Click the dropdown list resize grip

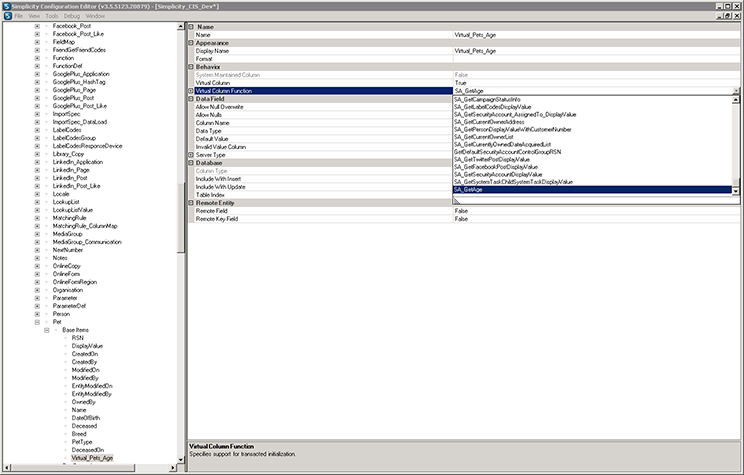456,201
